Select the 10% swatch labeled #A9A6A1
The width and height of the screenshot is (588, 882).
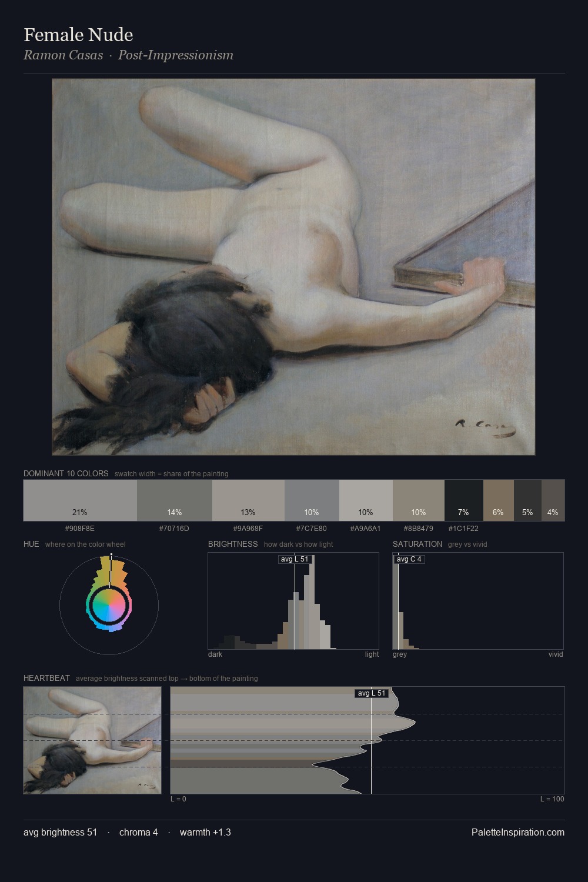(x=366, y=500)
